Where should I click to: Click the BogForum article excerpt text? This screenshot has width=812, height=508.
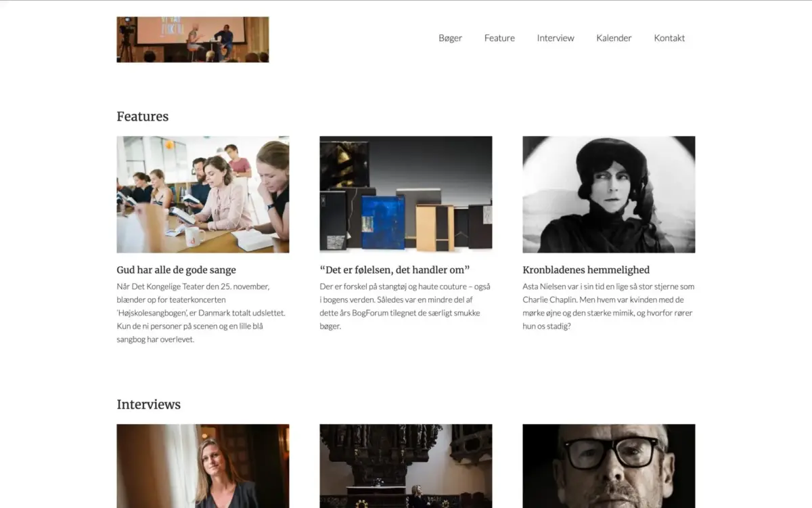[x=405, y=306]
